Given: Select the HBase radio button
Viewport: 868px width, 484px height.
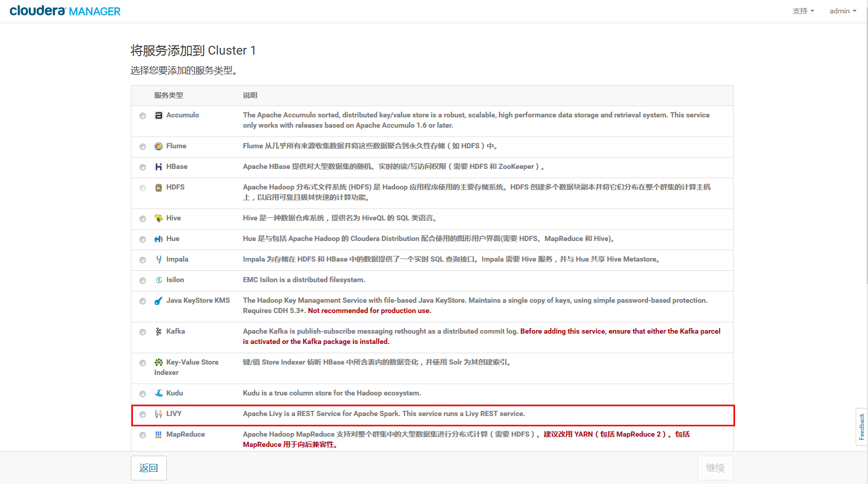Looking at the screenshot, I should pyautogui.click(x=143, y=167).
